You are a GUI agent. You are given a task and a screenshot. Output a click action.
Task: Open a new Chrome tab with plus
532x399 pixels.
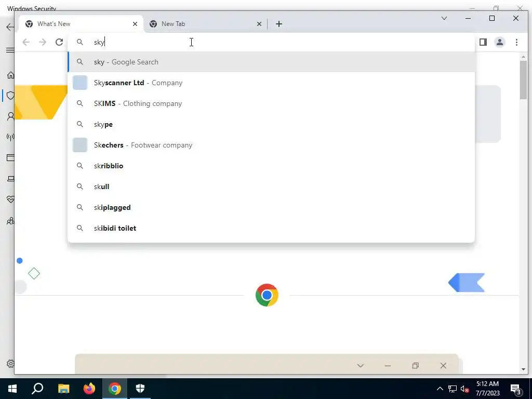tap(279, 24)
